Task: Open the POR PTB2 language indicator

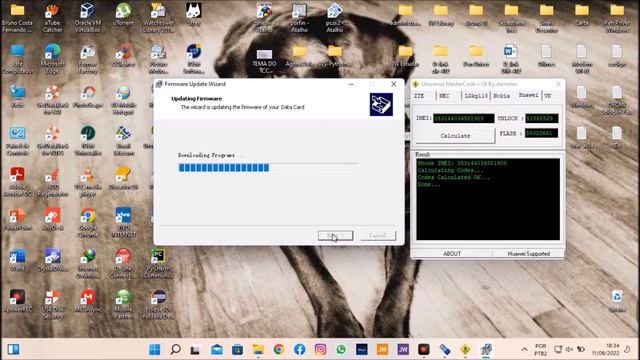Action: coord(541,349)
